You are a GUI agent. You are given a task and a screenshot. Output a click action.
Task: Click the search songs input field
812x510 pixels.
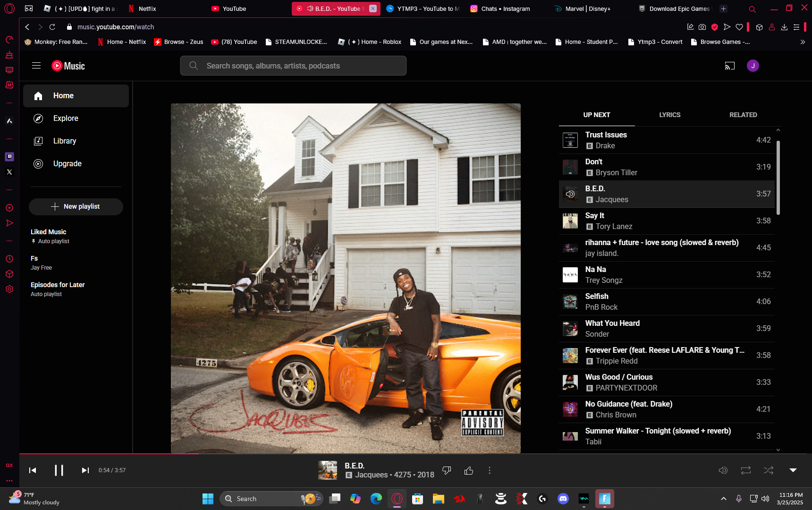coord(293,66)
